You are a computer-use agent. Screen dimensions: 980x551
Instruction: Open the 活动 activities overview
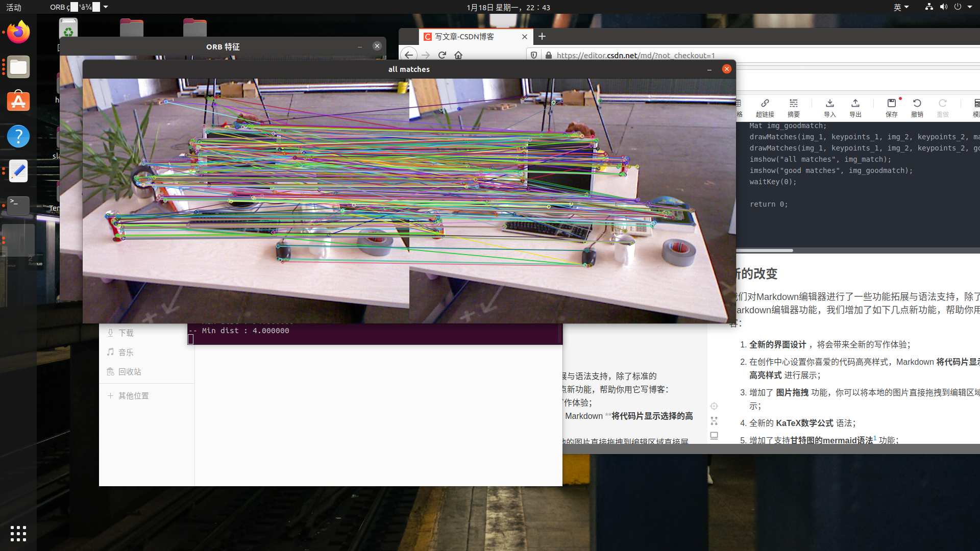pyautogui.click(x=14, y=7)
